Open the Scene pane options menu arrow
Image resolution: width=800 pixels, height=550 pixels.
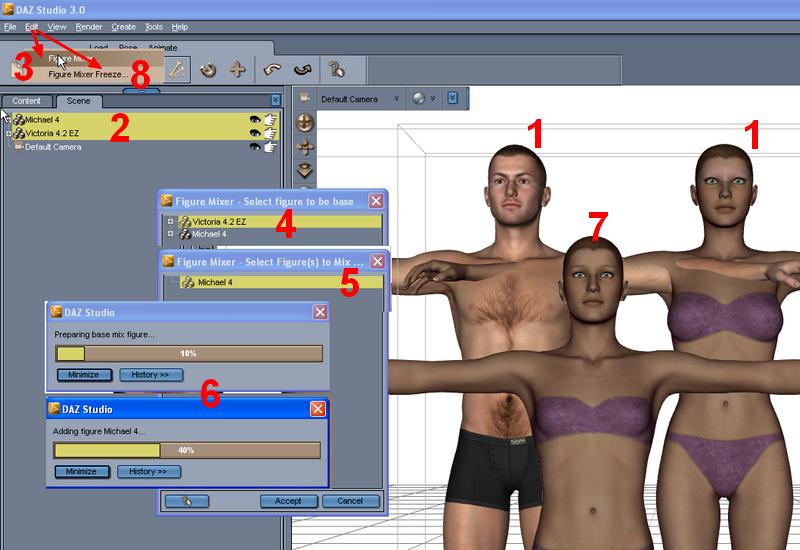tap(276, 99)
